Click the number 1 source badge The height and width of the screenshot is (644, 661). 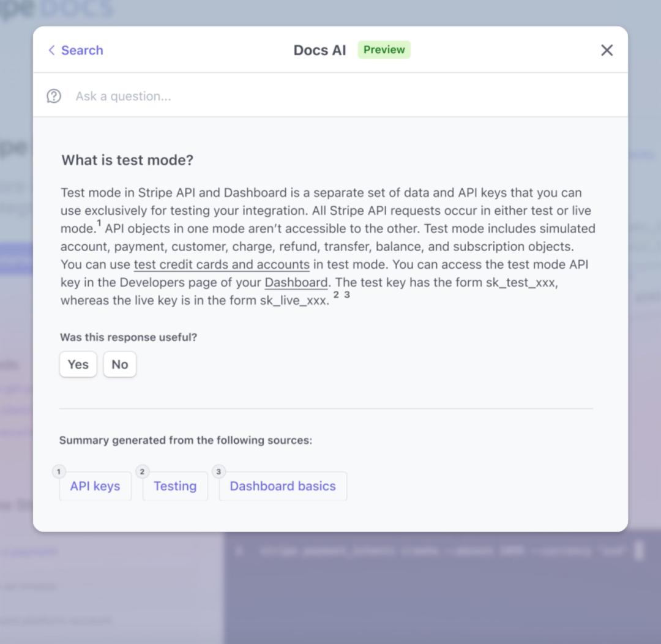click(x=59, y=471)
